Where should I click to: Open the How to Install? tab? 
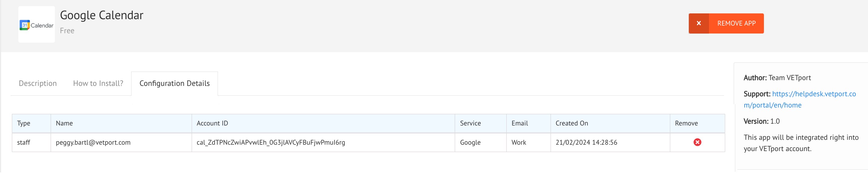pos(98,83)
